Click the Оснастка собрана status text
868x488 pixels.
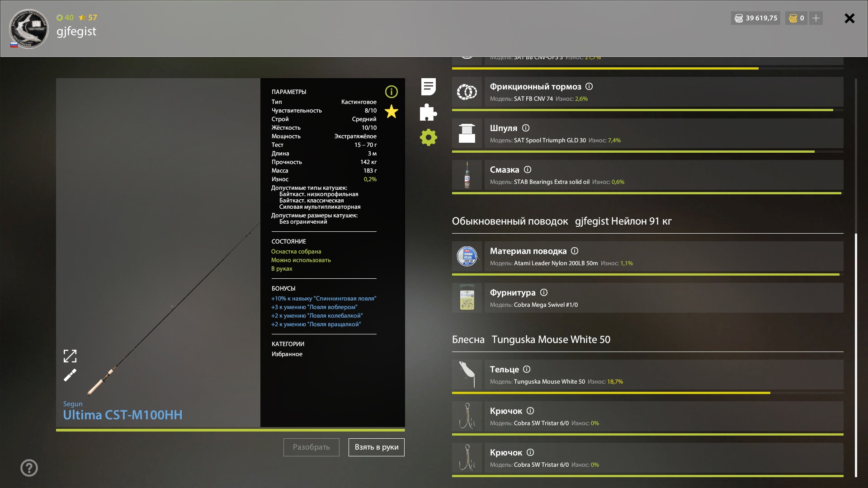[x=296, y=252]
